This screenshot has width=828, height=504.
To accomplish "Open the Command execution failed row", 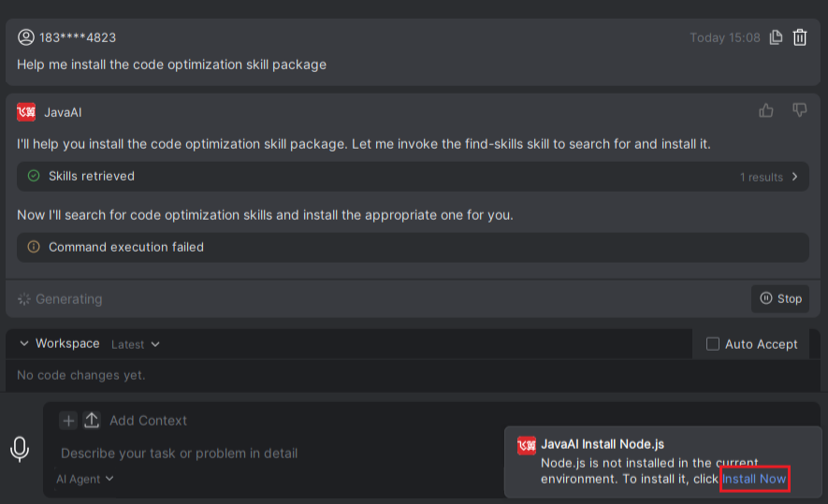I will coord(413,247).
